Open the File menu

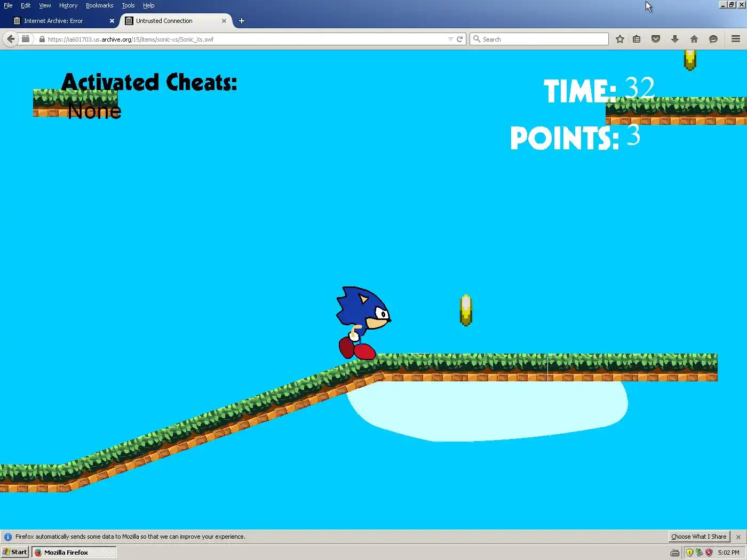[8, 5]
